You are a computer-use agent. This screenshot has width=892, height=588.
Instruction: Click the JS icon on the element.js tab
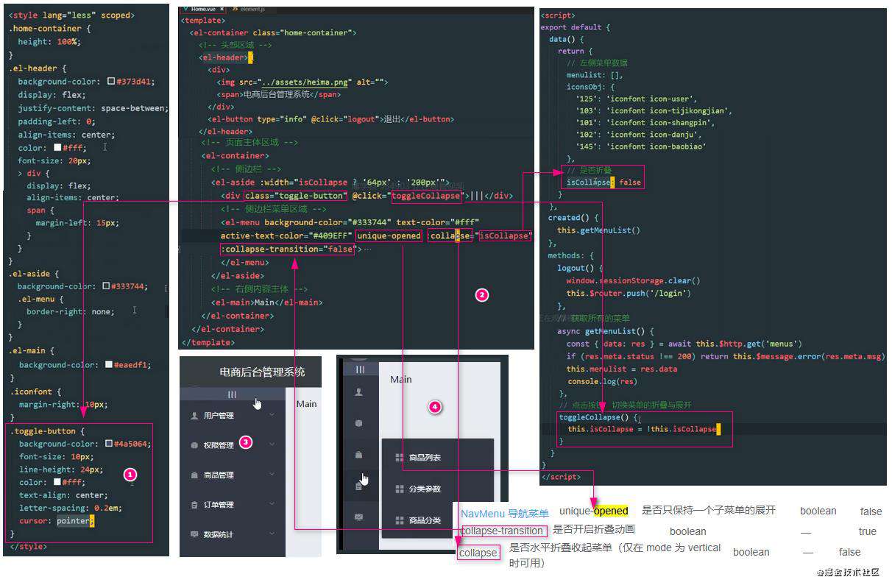pyautogui.click(x=235, y=7)
